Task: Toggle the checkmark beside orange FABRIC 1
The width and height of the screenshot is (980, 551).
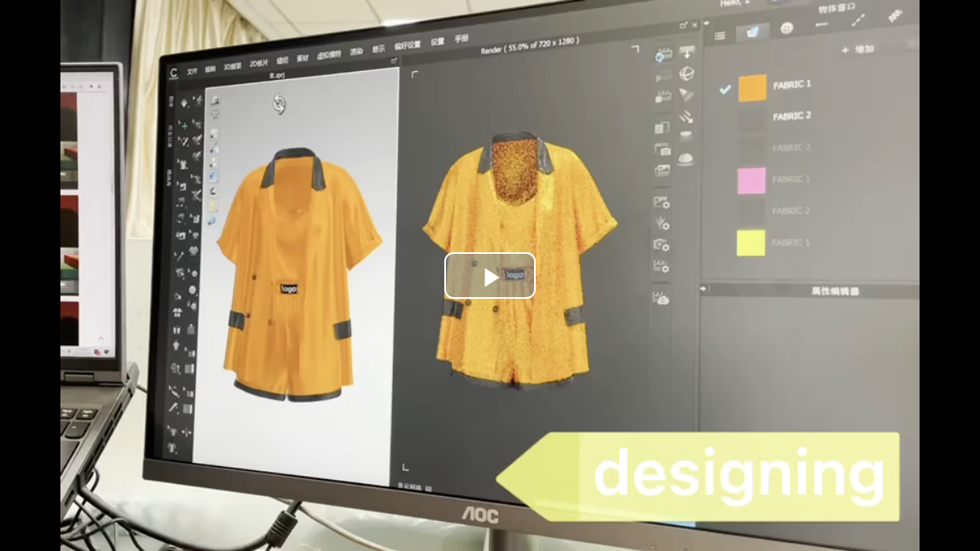Action: (724, 89)
